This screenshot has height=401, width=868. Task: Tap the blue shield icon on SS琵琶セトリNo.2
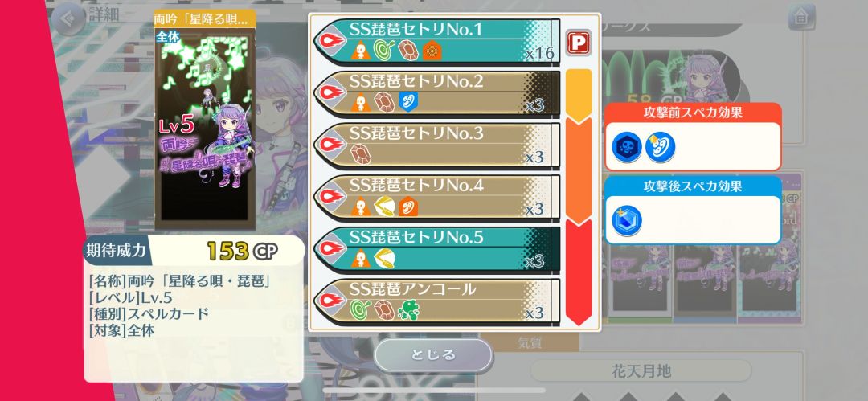408,101
